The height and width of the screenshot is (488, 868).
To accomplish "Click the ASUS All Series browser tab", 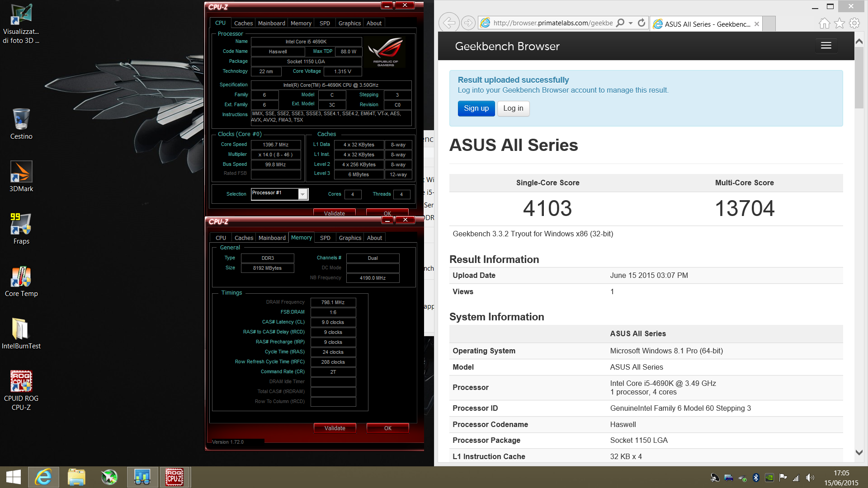I will coord(706,24).
